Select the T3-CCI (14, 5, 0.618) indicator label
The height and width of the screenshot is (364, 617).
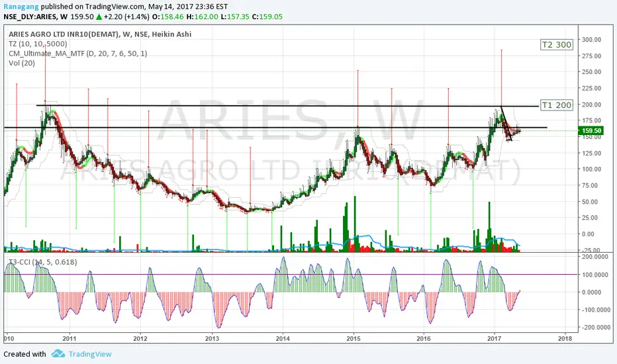(43, 262)
